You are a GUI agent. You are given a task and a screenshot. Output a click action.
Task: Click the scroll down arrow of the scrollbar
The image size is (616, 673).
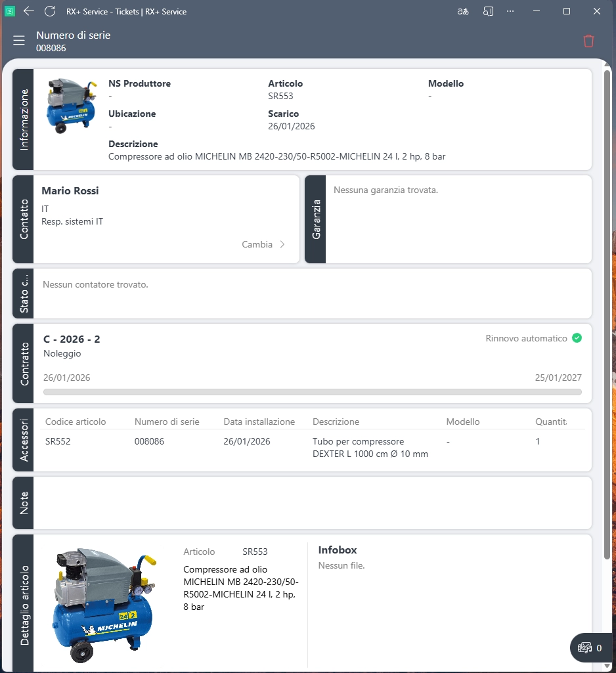[607, 666]
